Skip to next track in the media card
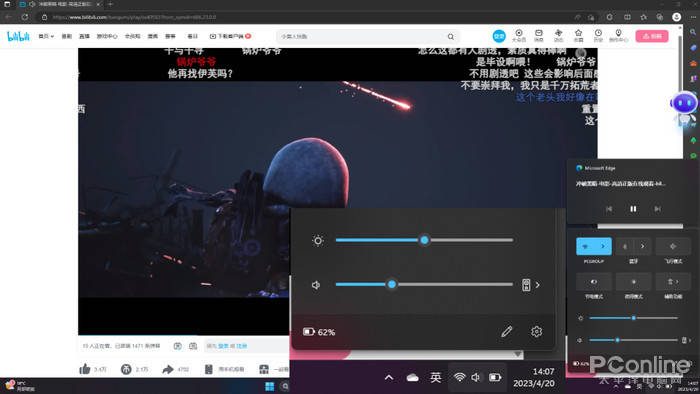700x394 pixels. (x=657, y=209)
